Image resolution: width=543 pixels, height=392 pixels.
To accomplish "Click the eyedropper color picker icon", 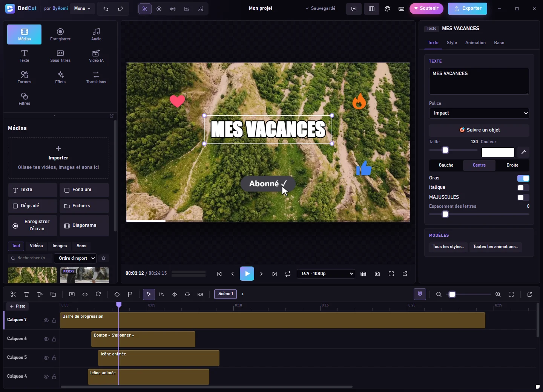I will (523, 152).
